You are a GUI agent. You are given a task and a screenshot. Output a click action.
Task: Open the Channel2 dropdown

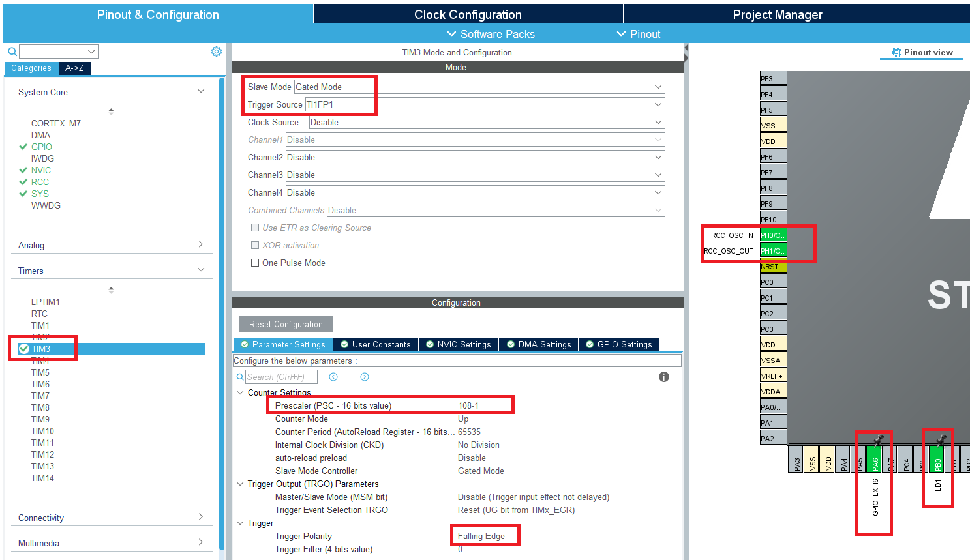(475, 157)
